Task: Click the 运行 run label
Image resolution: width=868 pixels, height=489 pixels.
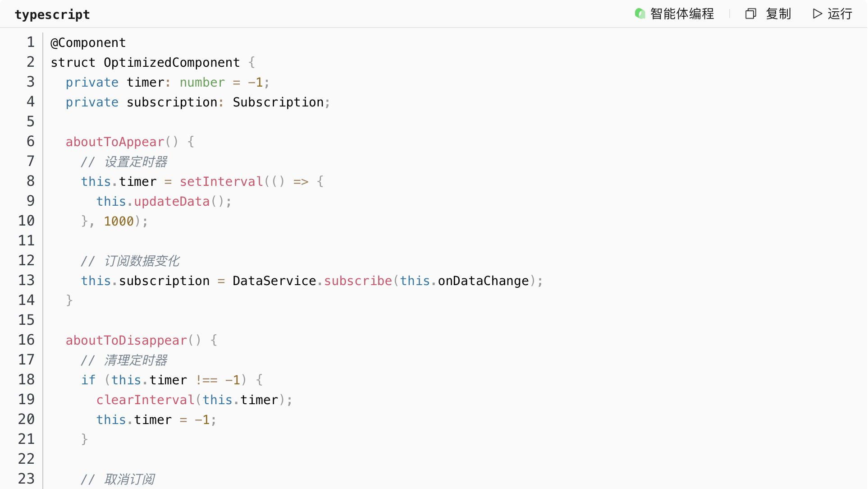Action: tap(840, 14)
